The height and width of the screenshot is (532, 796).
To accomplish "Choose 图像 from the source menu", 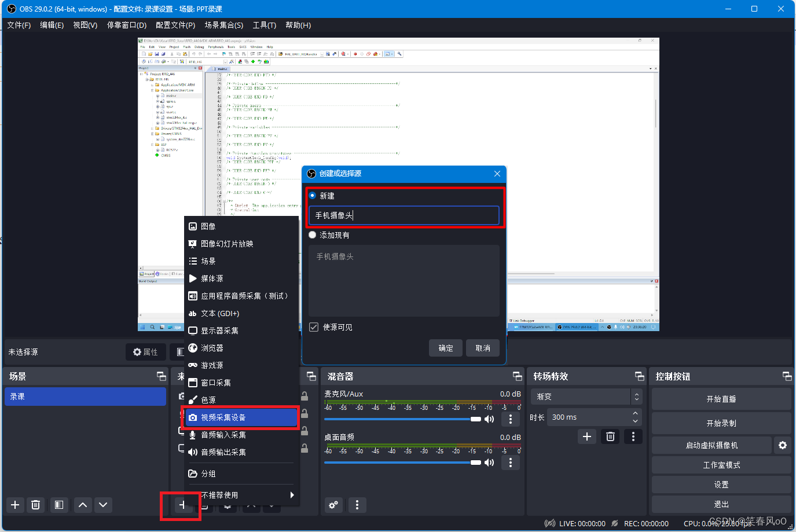I will pyautogui.click(x=242, y=226).
